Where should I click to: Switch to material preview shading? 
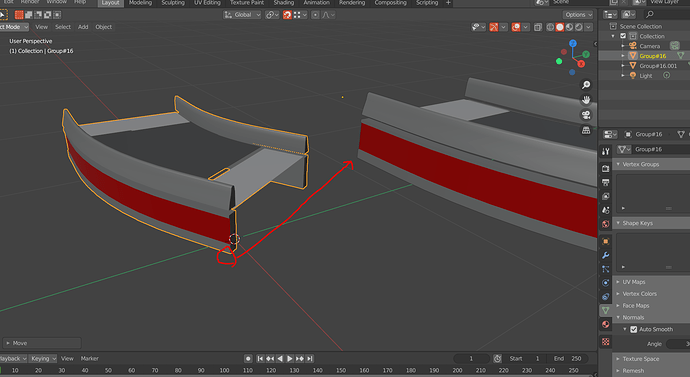[x=569, y=27]
